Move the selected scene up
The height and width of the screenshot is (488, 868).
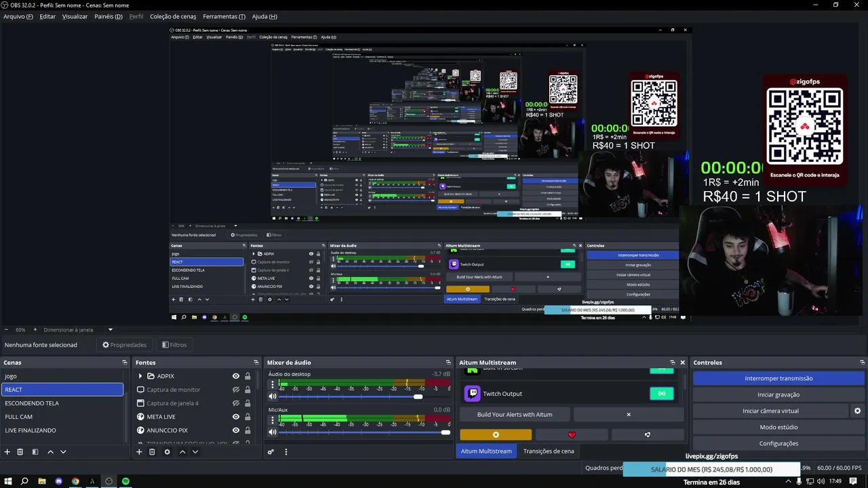tap(50, 452)
